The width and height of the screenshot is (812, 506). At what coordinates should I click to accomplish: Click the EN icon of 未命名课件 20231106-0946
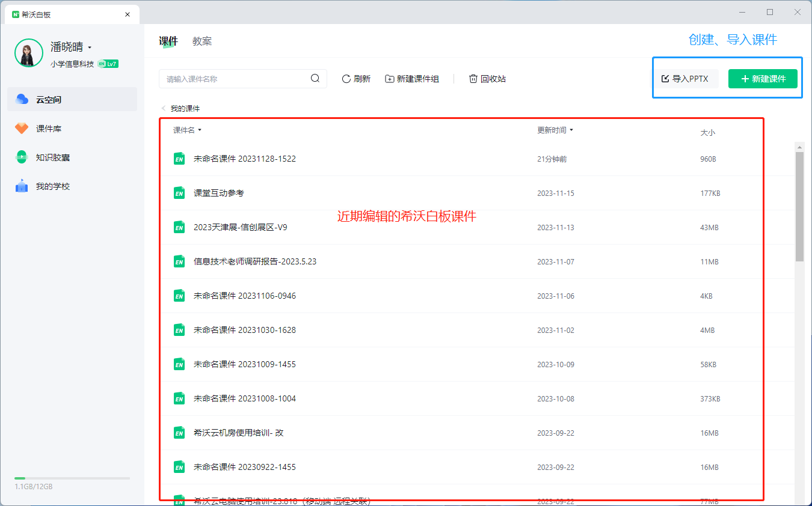[x=179, y=296]
